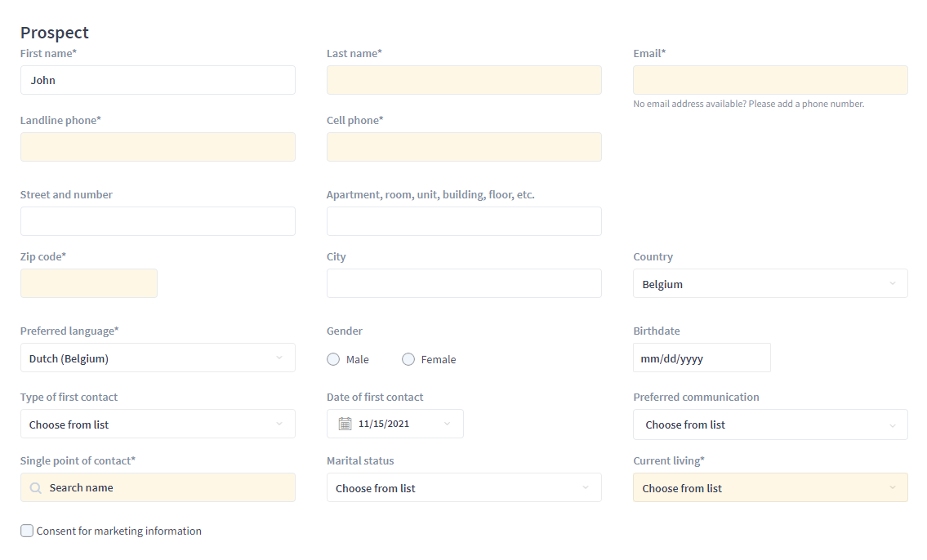Screen dimensions: 927x560
Task: Click the Last name input field
Action: 464,80
